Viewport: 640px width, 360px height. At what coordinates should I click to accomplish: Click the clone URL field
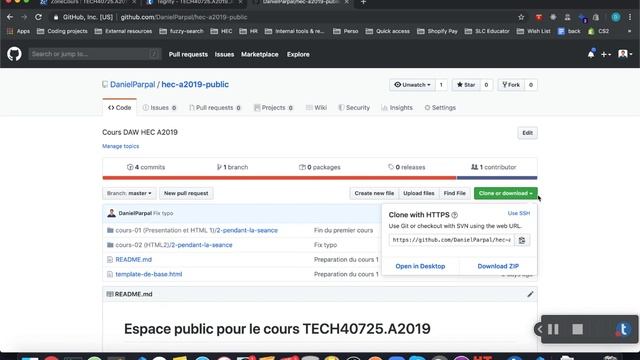(x=452, y=240)
